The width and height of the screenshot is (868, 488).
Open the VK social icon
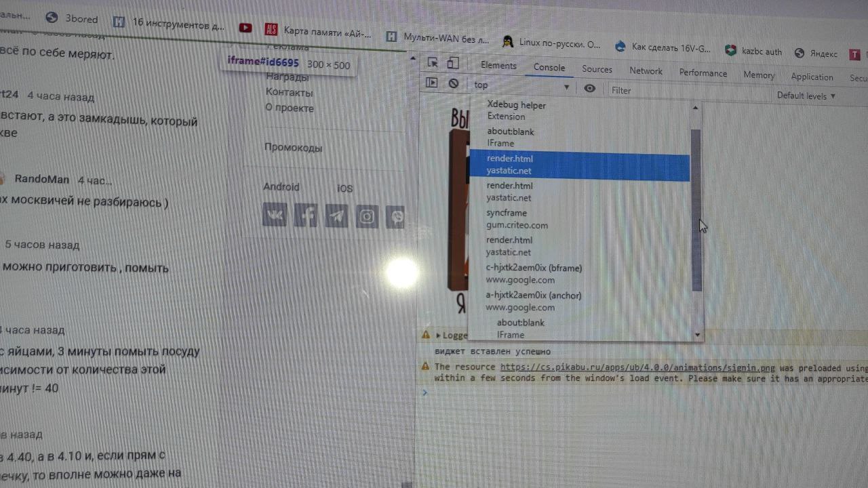pyautogui.click(x=275, y=215)
